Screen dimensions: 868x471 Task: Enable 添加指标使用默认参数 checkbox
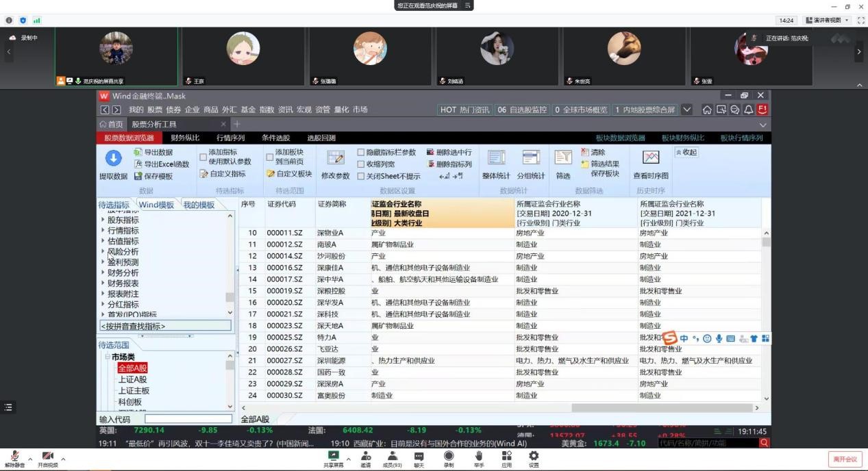203,157
